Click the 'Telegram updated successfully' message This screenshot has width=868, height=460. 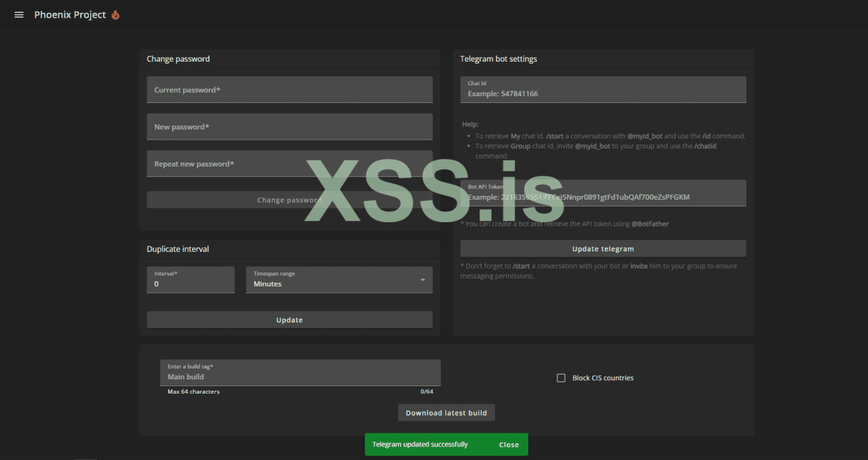click(x=420, y=444)
